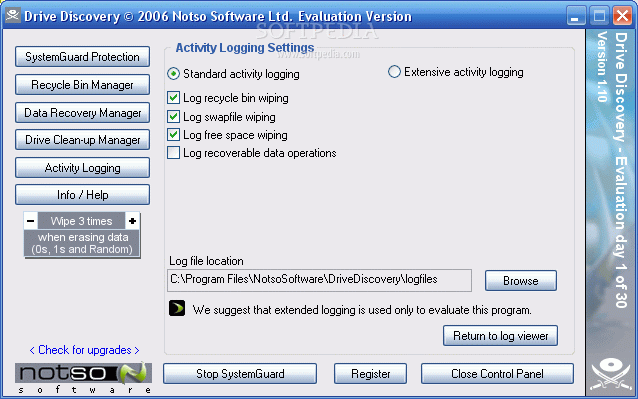The image size is (638, 399).
Task: Click the 'Activity Logging Settings' heading
Action: (245, 48)
